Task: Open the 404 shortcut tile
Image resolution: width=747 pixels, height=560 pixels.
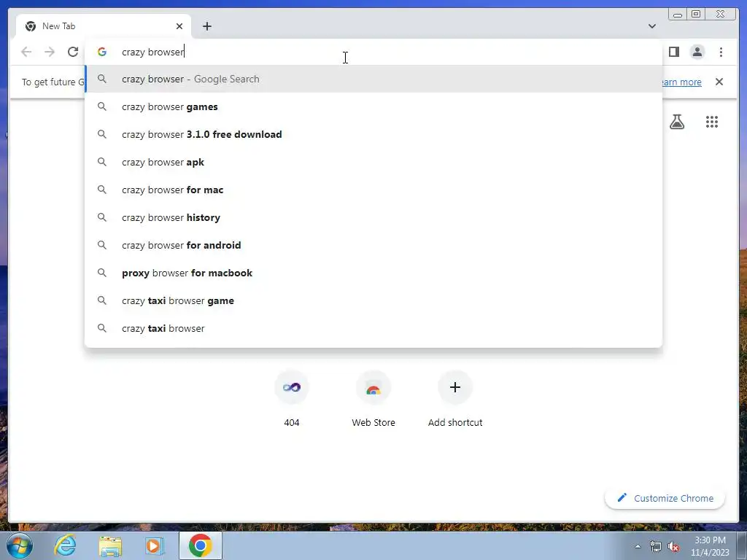Action: pos(292,399)
